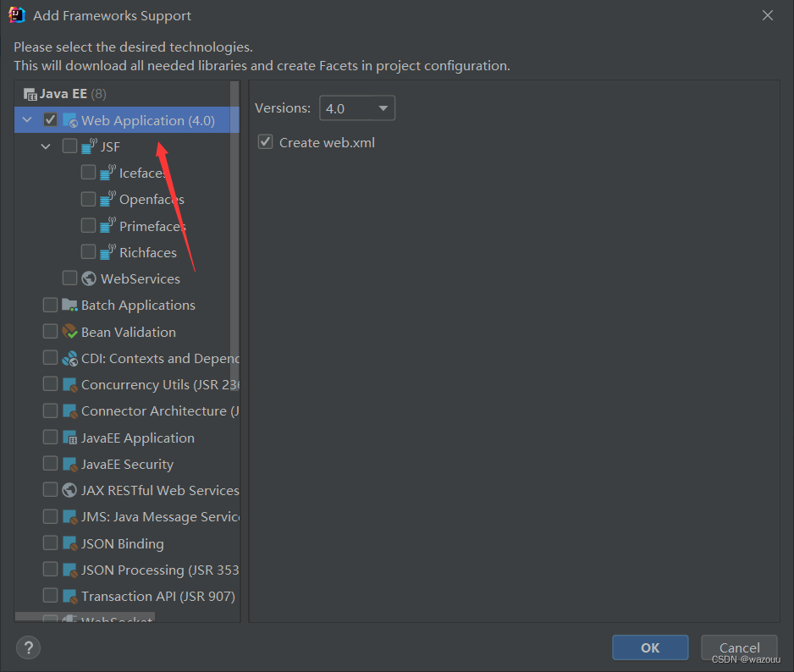Click the Bean Validation icon
This screenshot has height=672, width=794.
(69, 332)
